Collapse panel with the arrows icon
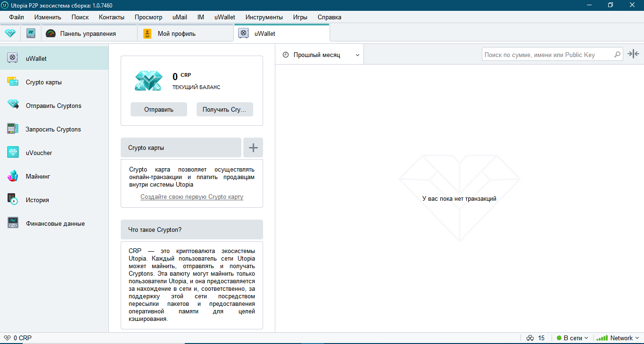Screen dimensions: 644x344 click(634, 54)
